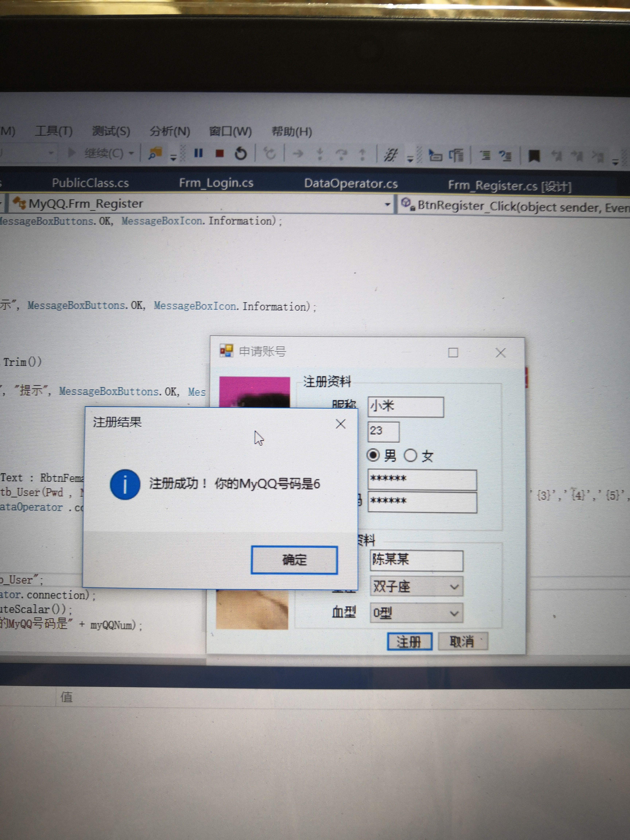
Task: Click the 血型 label in 申请账号 form
Action: [344, 612]
